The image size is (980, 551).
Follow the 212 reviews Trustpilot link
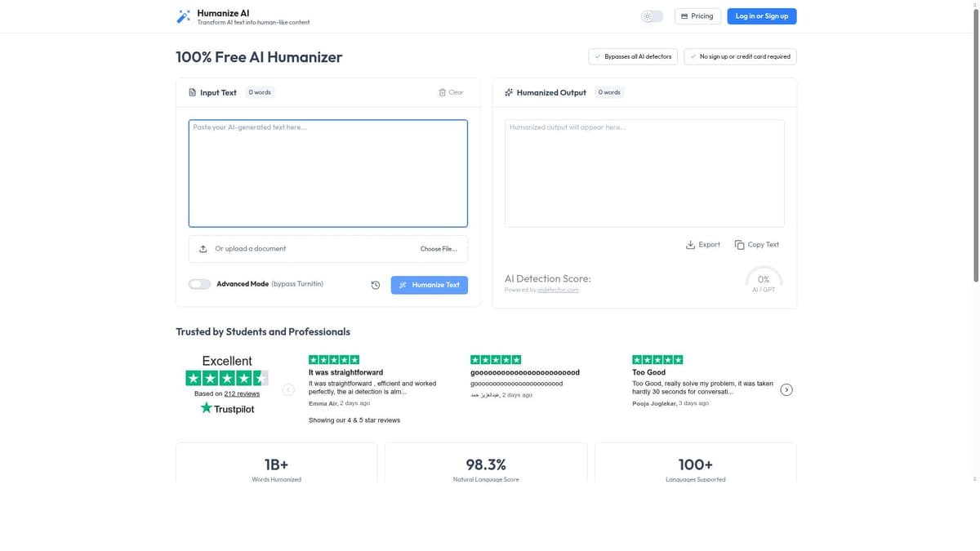241,393
